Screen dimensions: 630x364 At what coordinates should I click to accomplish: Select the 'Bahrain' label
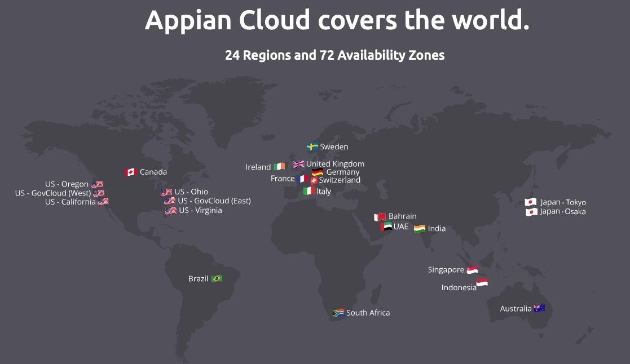point(403,216)
